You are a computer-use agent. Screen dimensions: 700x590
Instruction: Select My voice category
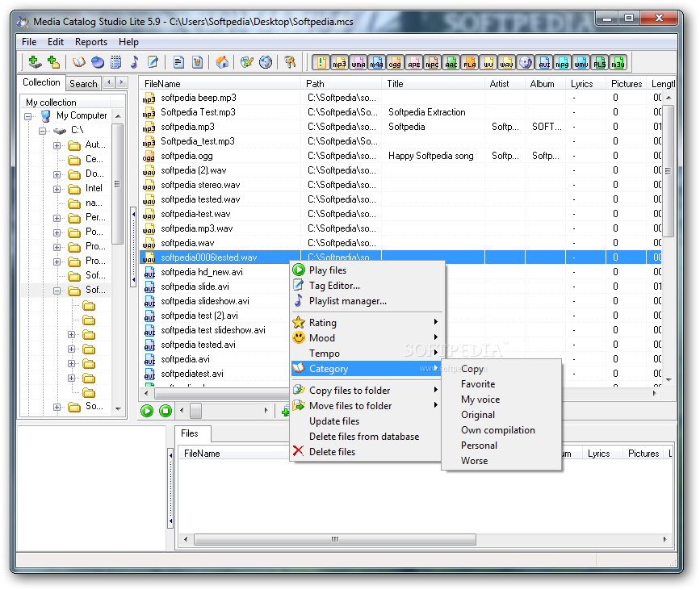(501, 400)
